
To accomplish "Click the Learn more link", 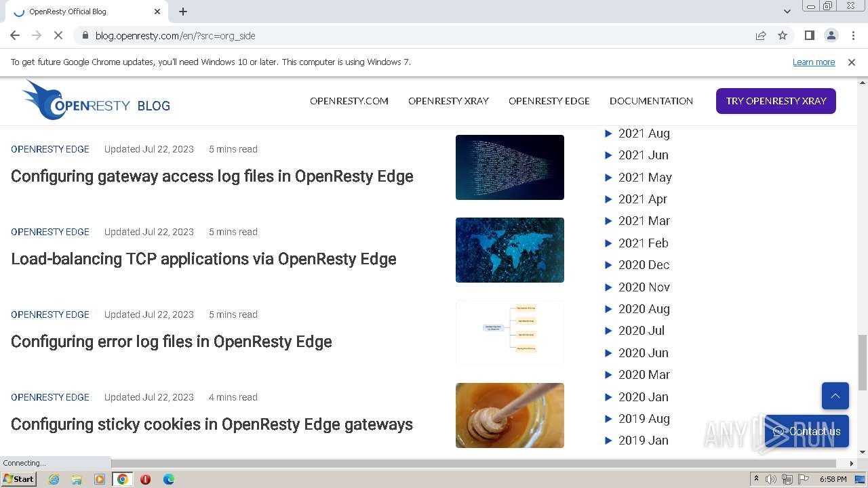I will [814, 62].
